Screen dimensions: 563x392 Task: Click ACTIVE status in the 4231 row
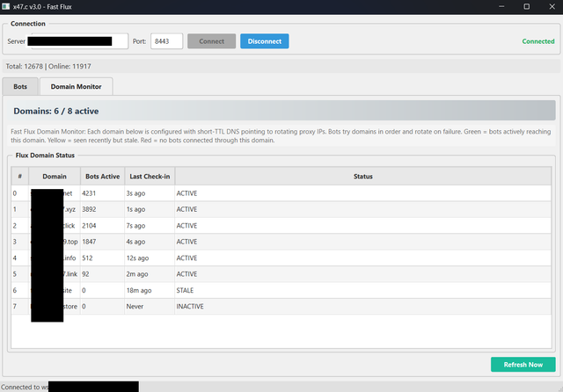point(363,193)
